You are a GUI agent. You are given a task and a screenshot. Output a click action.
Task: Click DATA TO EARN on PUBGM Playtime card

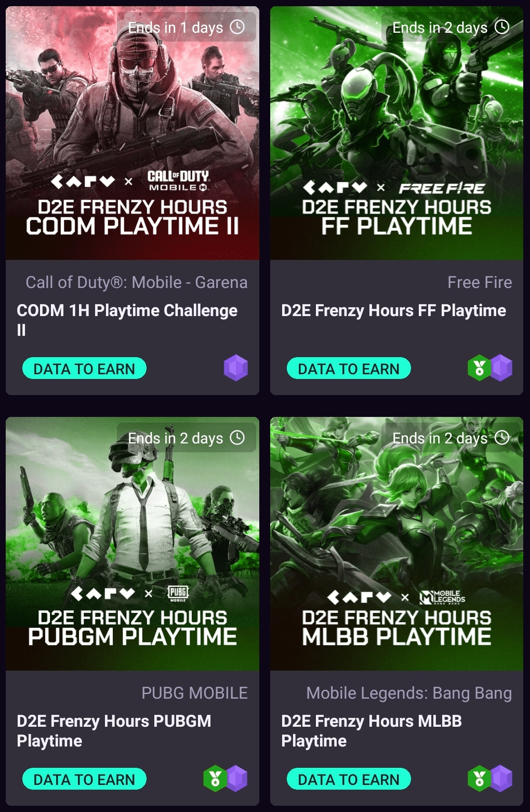coord(84,779)
